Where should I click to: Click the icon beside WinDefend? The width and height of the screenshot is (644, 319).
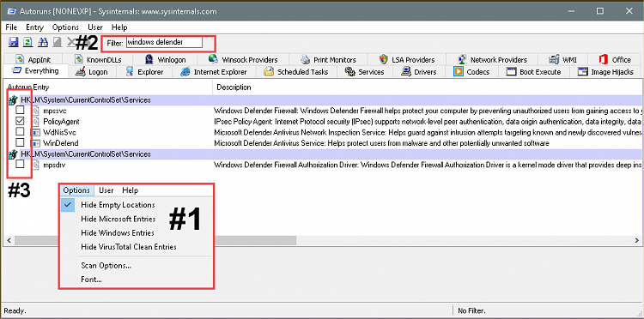pos(36,143)
